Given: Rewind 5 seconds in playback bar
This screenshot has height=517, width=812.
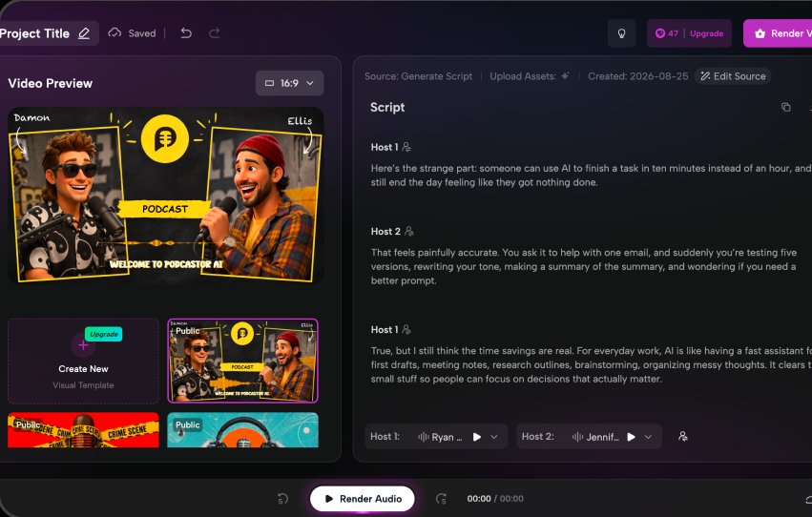Looking at the screenshot, I should point(282,499).
